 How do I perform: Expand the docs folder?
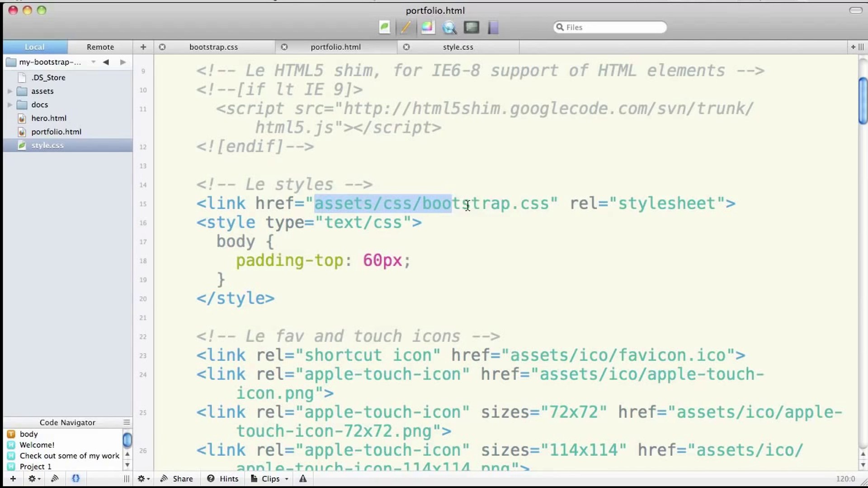click(x=10, y=105)
